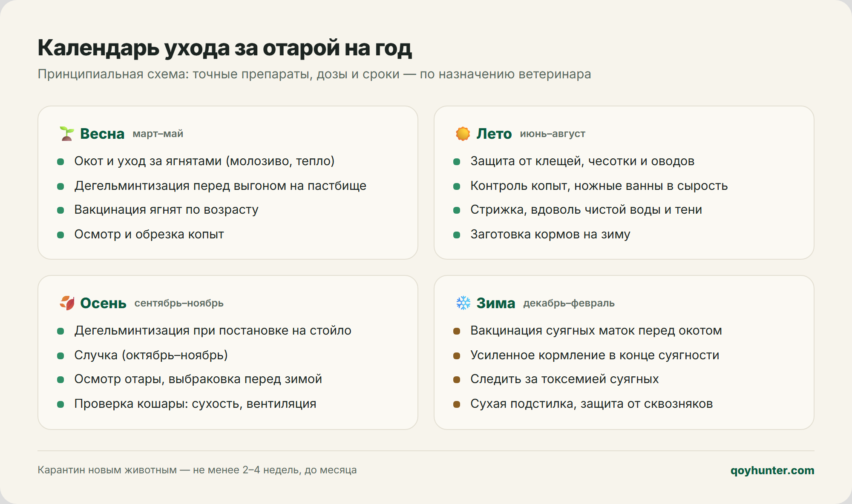Click the autumn leaves icon next to Осень
This screenshot has height=504, width=852.
coord(67,303)
